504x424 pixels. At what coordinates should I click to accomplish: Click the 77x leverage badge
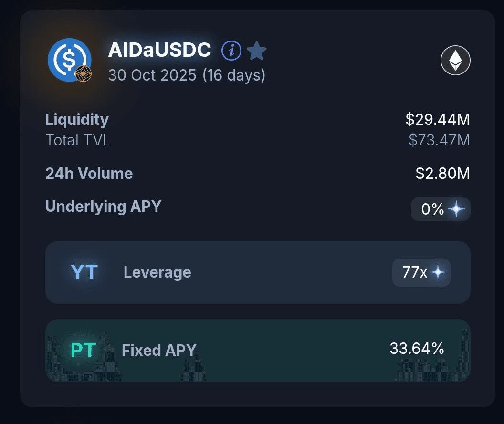coord(415,272)
